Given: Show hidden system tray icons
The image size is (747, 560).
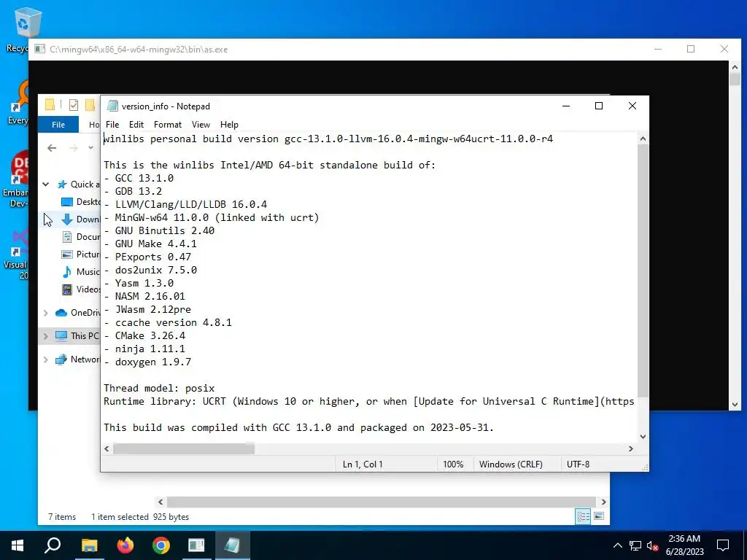Looking at the screenshot, I should pos(617,545).
